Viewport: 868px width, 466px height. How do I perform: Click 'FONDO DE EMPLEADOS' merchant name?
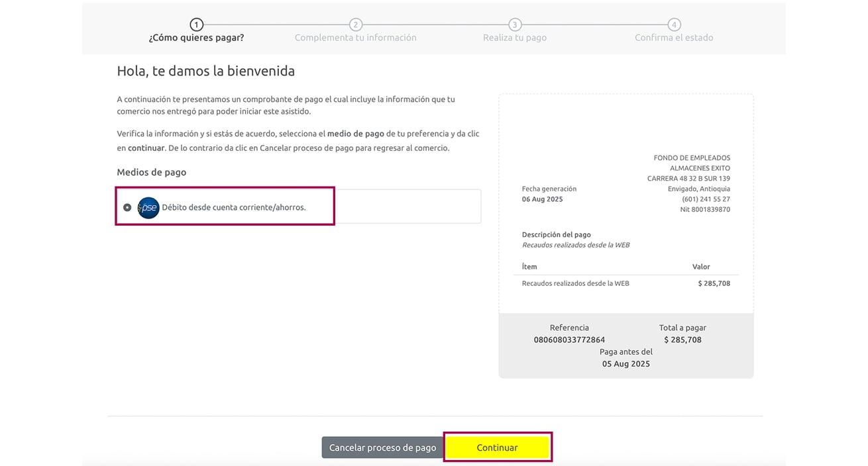(x=692, y=158)
